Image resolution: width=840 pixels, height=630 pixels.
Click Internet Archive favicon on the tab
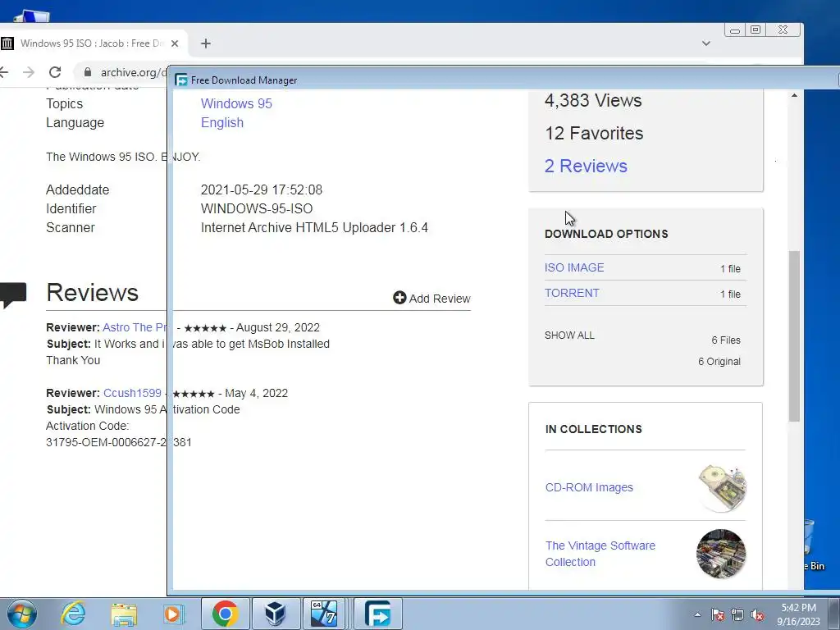(x=7, y=43)
